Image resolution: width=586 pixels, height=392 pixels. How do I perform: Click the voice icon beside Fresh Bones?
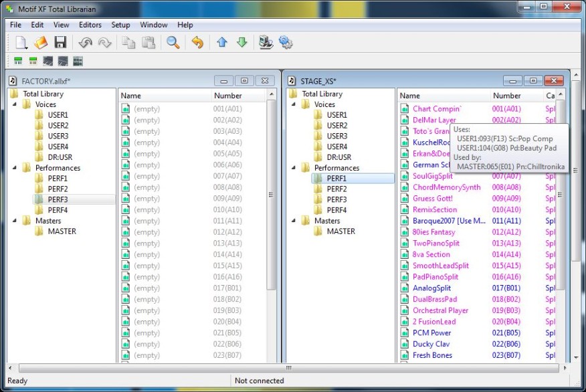coord(404,355)
